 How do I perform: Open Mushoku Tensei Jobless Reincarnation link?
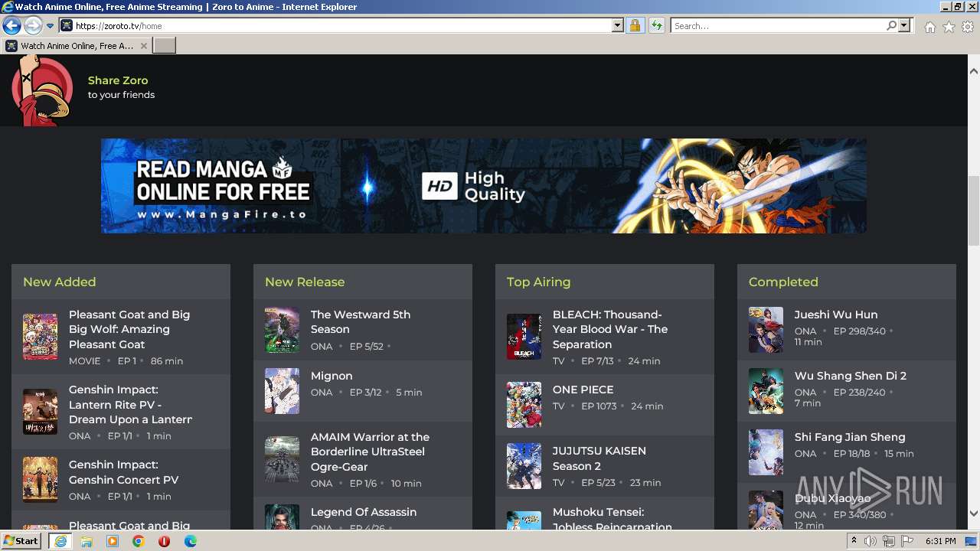point(612,520)
